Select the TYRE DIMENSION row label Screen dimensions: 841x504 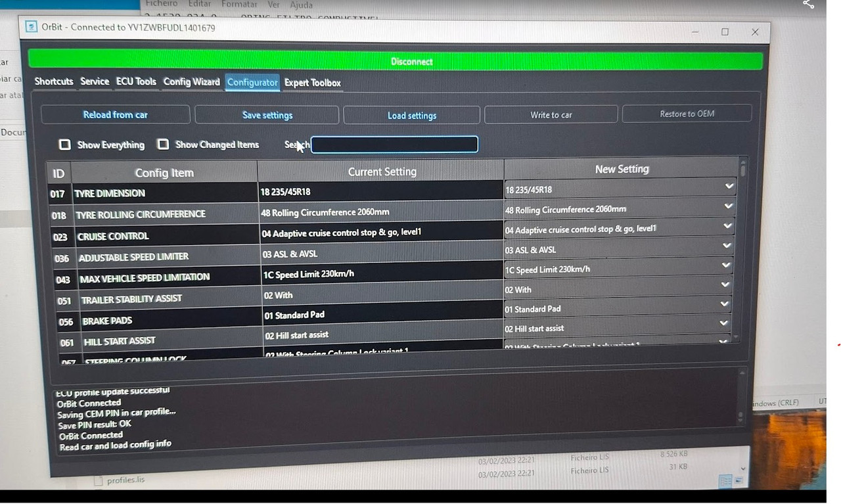click(x=110, y=193)
